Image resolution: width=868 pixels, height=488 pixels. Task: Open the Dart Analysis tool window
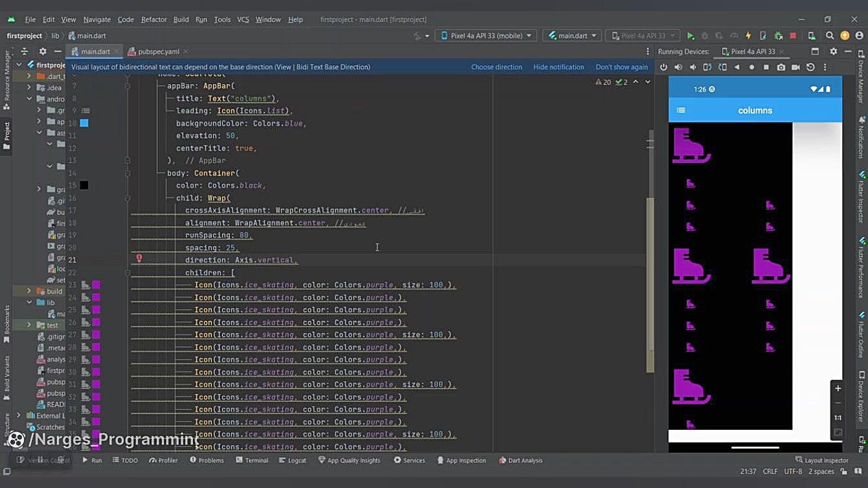point(520,460)
